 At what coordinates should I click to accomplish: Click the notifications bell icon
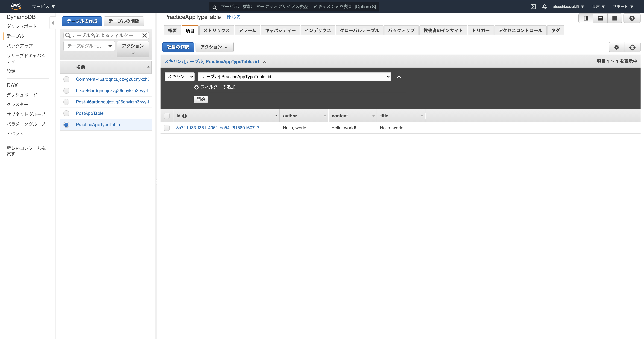pyautogui.click(x=544, y=7)
